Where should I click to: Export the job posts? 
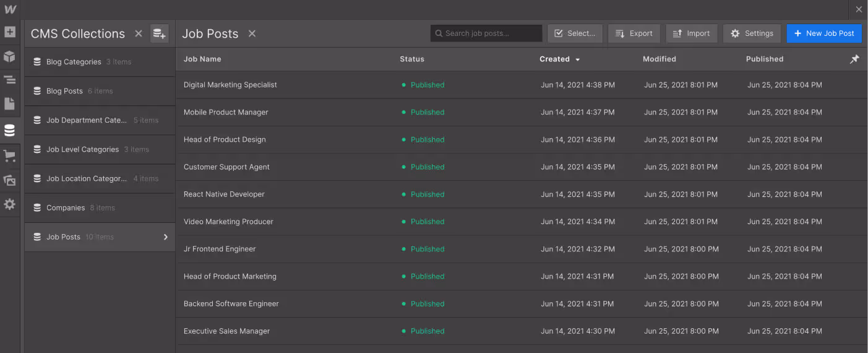[x=634, y=33]
